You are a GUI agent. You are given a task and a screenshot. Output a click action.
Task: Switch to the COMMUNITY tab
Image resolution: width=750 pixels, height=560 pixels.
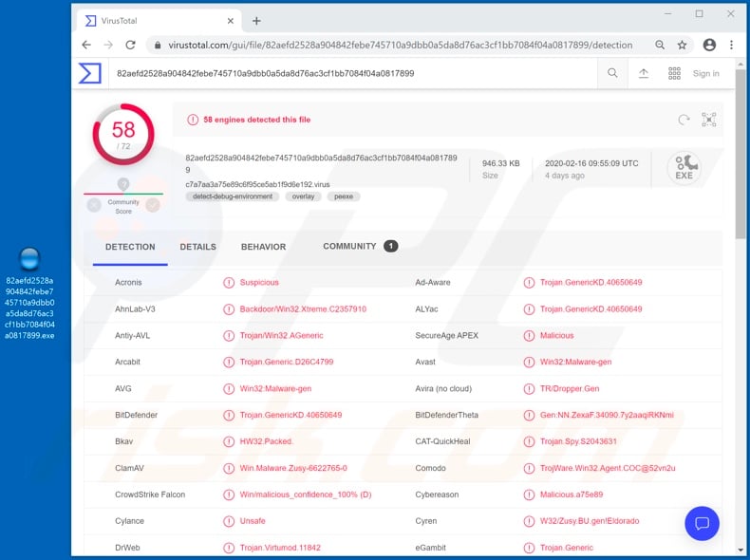click(360, 246)
